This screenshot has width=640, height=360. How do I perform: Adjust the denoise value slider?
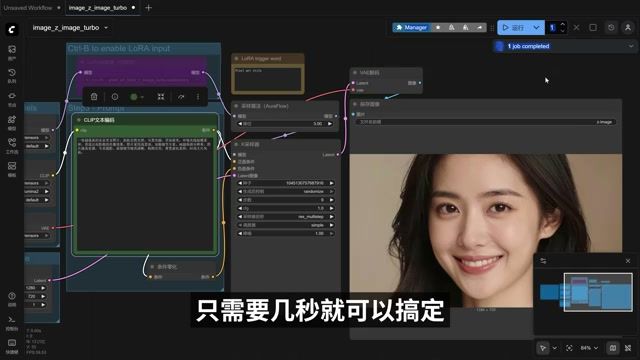286,233
